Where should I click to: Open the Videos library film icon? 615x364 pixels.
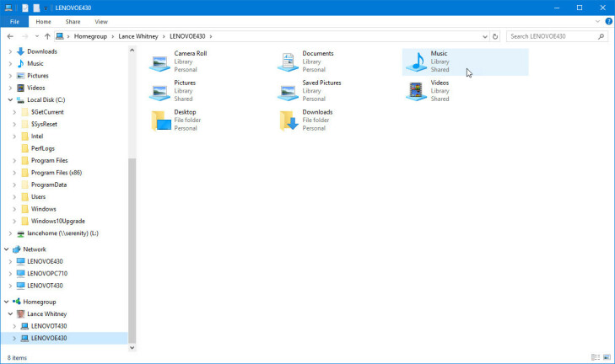tap(416, 92)
